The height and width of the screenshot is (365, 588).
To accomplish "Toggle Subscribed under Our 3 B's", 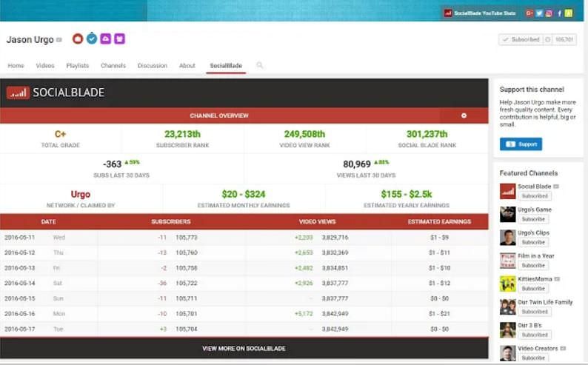I will [x=535, y=335].
